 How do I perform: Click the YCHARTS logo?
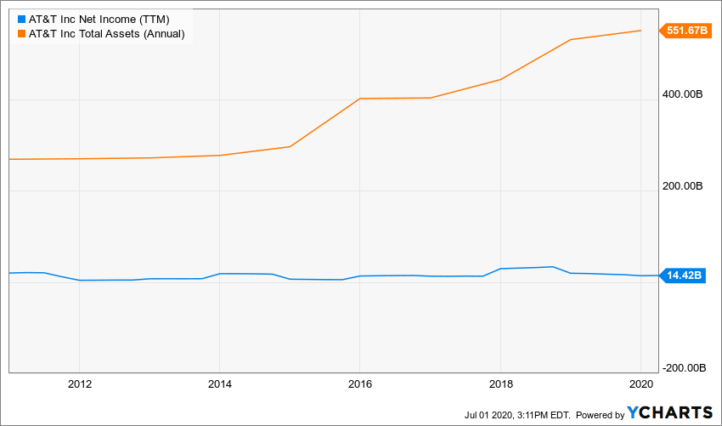[x=670, y=413]
